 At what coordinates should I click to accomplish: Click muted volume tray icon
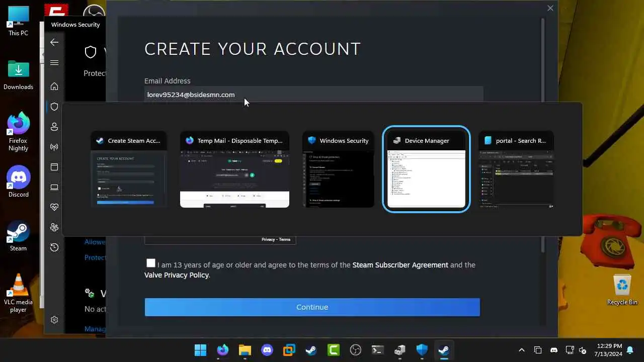pos(583,350)
